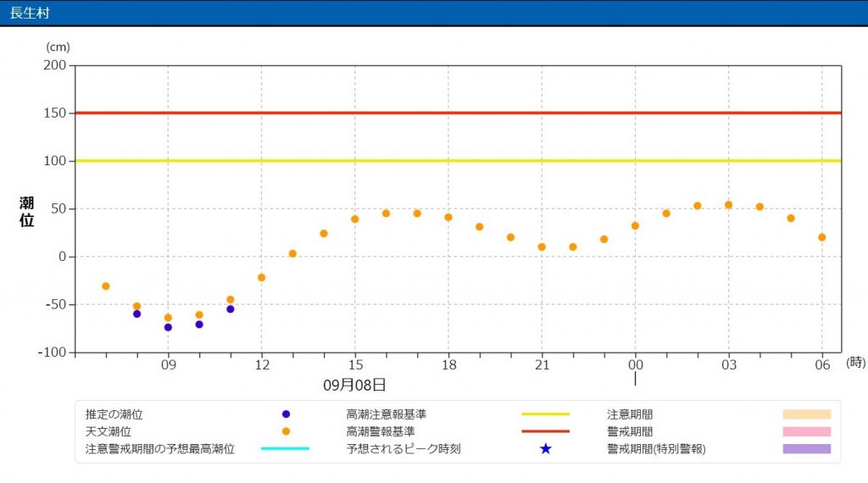Click the 15 hour label on x-axis
This screenshot has height=483, width=868.
[x=355, y=364]
